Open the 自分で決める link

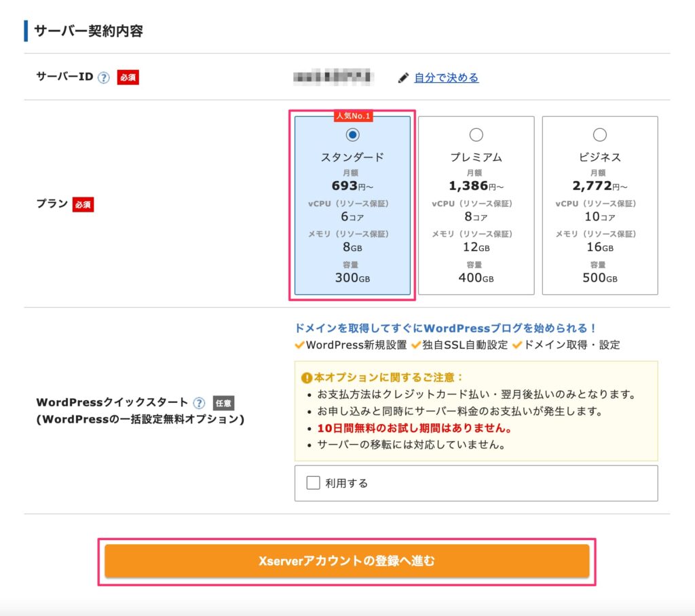(447, 77)
